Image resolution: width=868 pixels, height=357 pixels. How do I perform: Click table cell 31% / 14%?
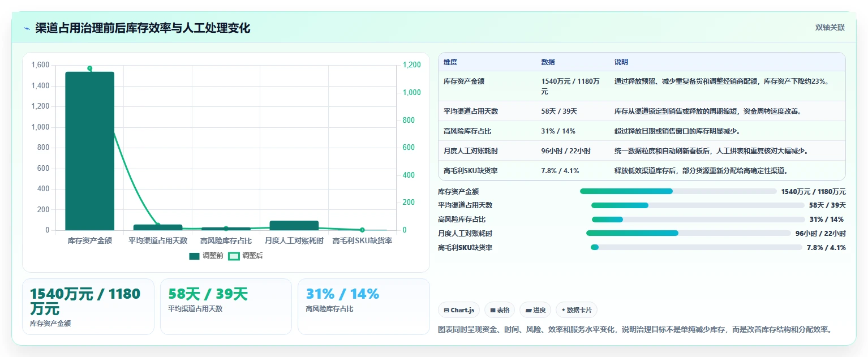click(x=558, y=131)
